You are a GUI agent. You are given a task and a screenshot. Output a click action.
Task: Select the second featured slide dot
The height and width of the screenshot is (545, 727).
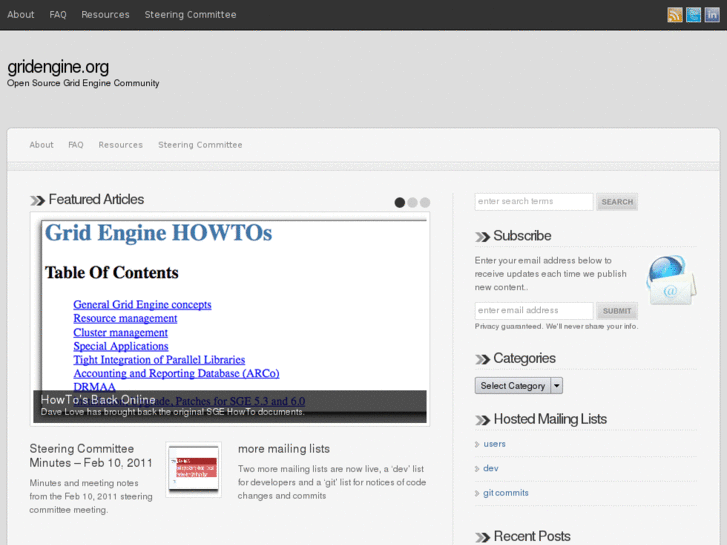click(x=412, y=202)
